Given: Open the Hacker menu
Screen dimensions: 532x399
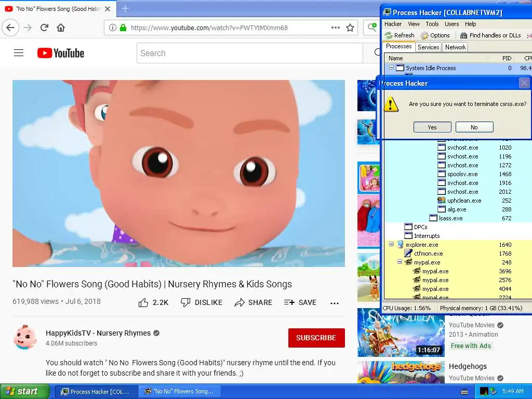Looking at the screenshot, I should [x=393, y=24].
